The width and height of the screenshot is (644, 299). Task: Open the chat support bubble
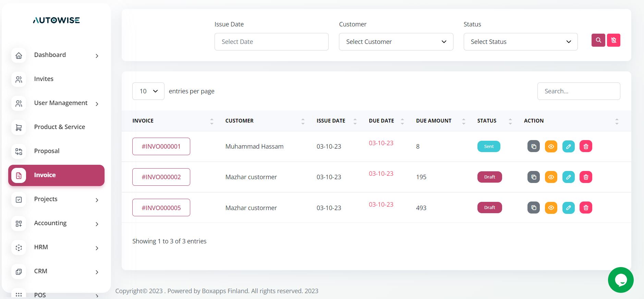(x=621, y=280)
